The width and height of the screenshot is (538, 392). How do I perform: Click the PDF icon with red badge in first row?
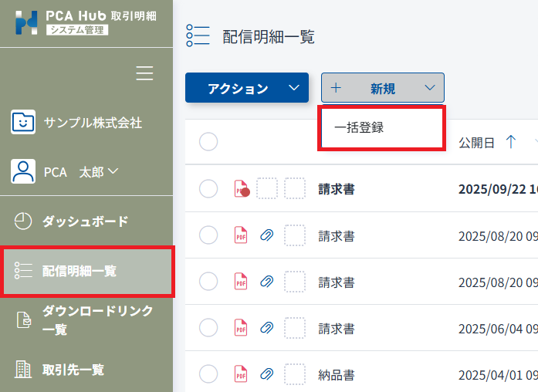coord(242,189)
